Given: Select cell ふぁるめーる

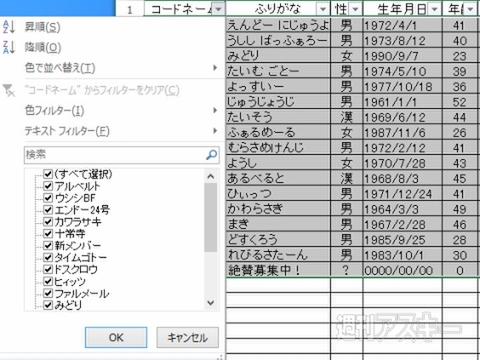Looking at the screenshot, I should pyautogui.click(x=278, y=133).
